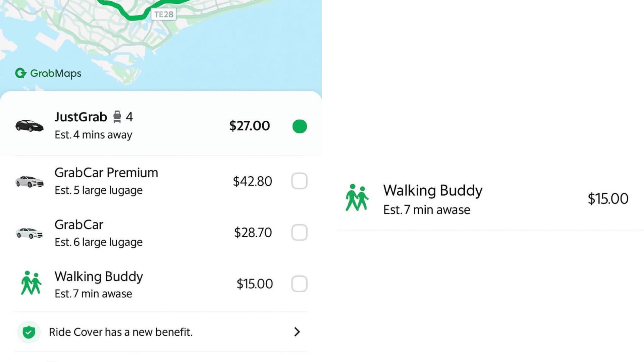Check the GrabCar Premium checkbox
The width and height of the screenshot is (644, 362).
coord(299,181)
